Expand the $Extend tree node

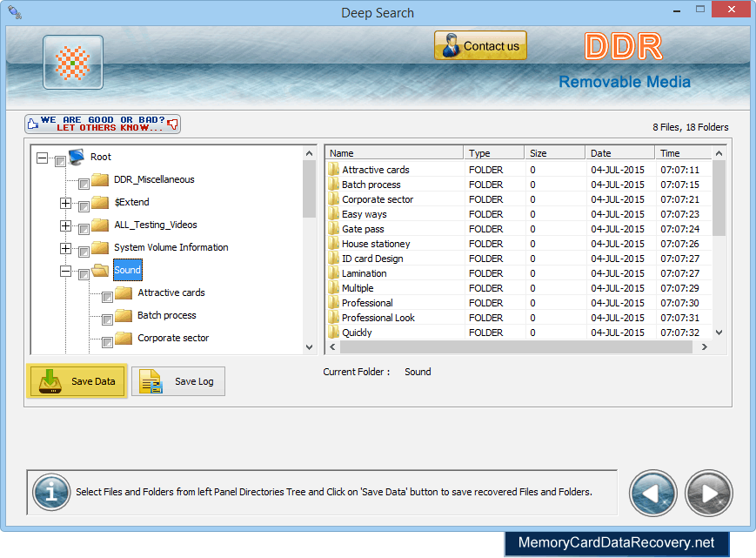pos(65,203)
